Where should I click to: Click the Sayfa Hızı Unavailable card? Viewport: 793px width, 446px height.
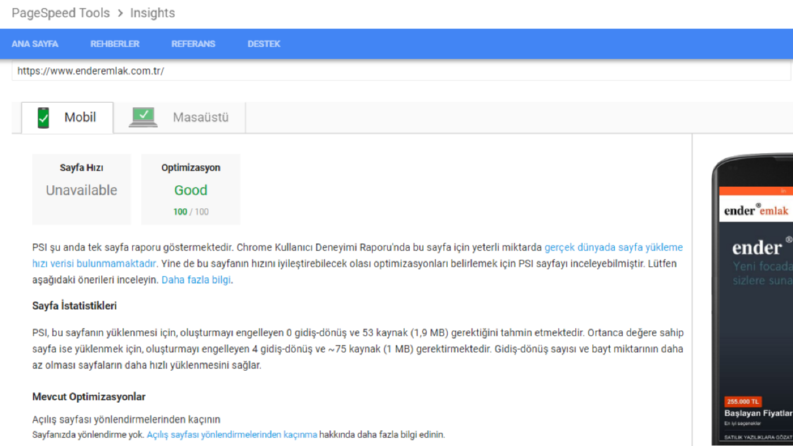click(81, 189)
